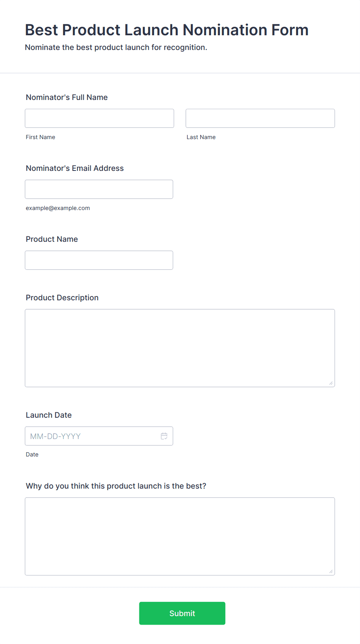The image size is (360, 644).
Task: Click the resize handle of the reason textarea
Action: click(x=331, y=572)
